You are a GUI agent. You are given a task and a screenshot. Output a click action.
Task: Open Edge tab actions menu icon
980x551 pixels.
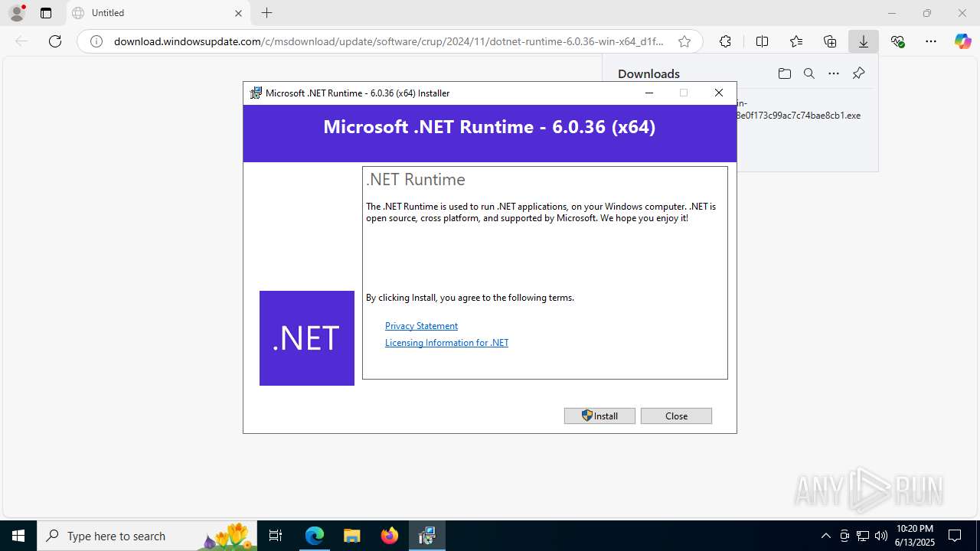[x=46, y=13]
